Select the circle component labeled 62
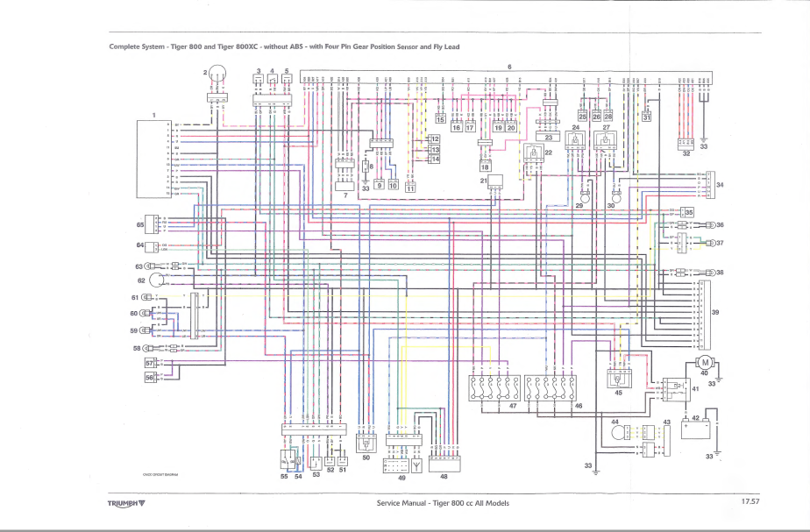810x532 pixels. click(x=157, y=280)
